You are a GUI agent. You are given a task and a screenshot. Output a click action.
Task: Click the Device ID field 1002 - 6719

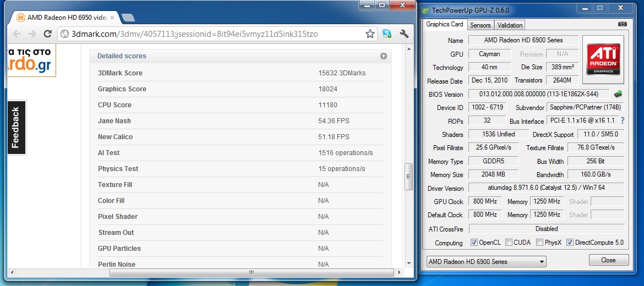(x=487, y=107)
